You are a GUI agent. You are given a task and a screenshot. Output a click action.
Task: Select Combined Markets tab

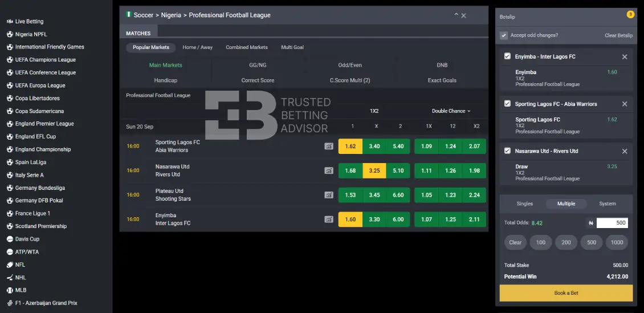(247, 47)
